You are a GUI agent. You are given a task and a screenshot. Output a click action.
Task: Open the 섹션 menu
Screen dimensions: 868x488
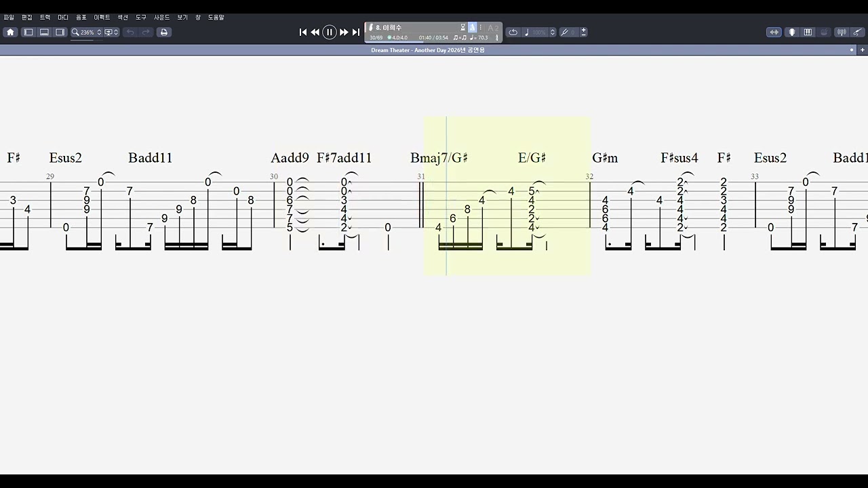coord(123,17)
